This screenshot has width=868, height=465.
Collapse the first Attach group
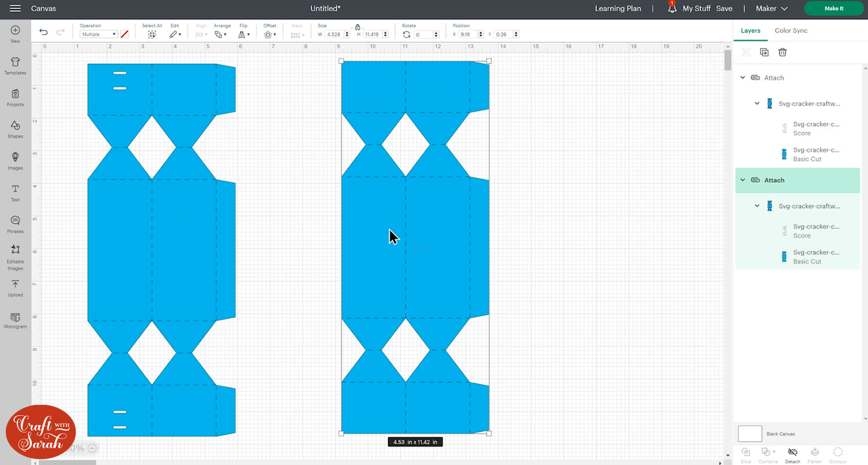[x=743, y=77]
